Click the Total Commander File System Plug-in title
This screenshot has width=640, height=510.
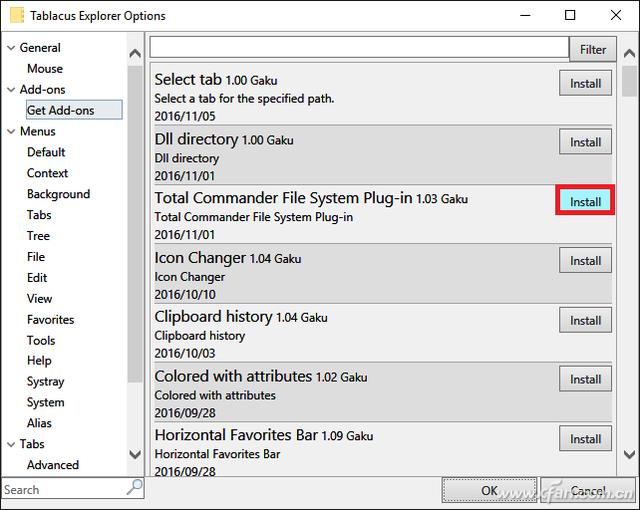[x=283, y=198]
